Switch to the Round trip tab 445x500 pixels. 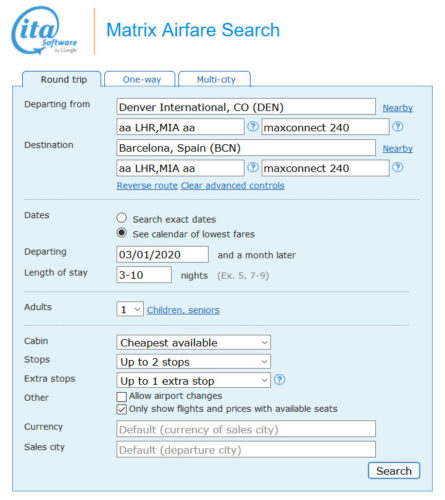coord(62,79)
